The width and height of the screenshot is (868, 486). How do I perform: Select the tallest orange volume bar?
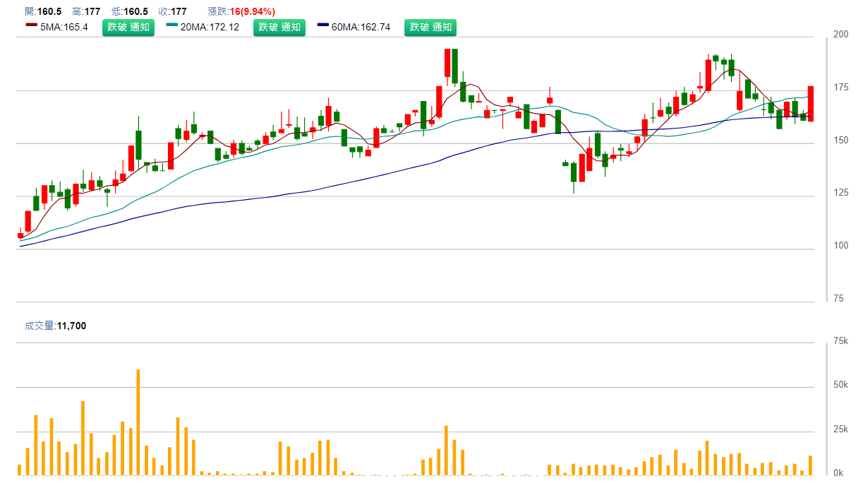pos(138,422)
